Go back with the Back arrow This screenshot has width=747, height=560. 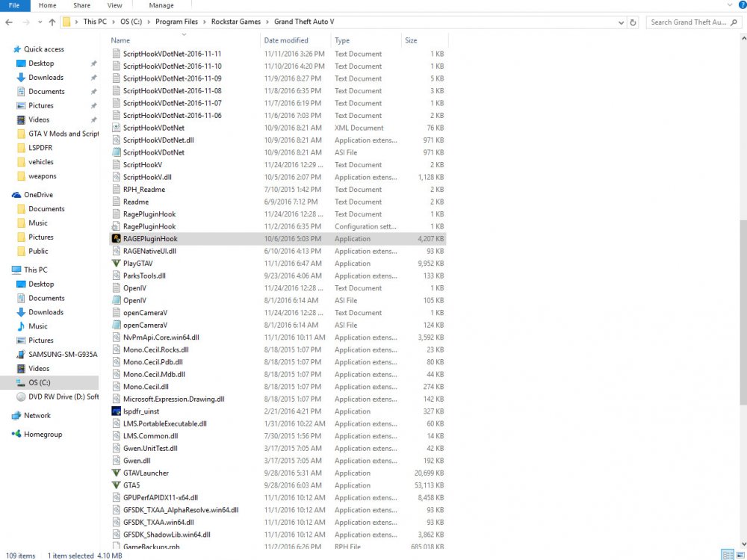(9, 22)
